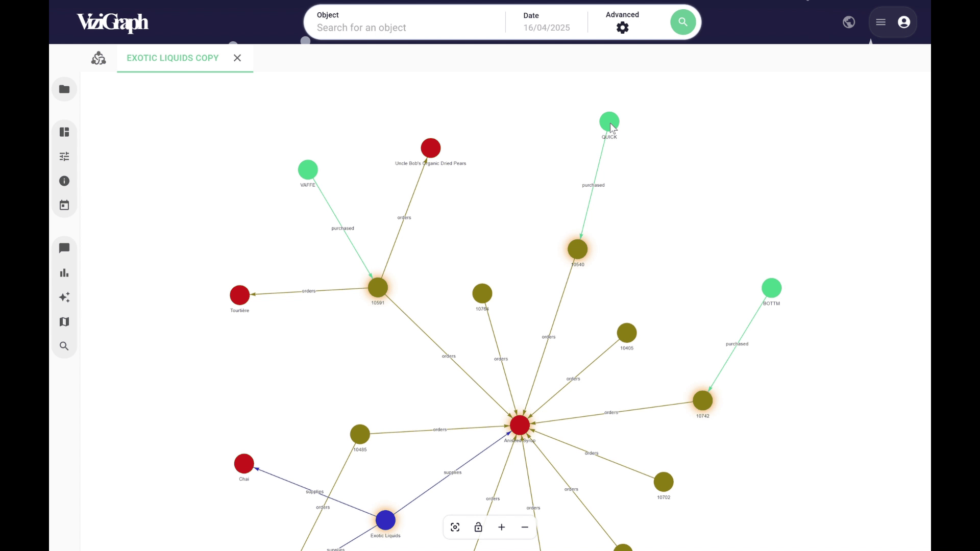
Task: Open the bar chart analytics icon
Action: pyautogui.click(x=64, y=273)
